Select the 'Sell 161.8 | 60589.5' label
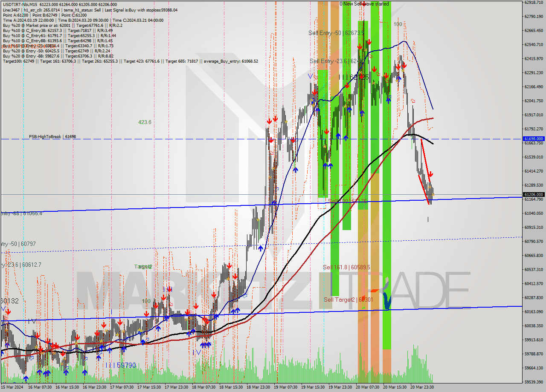The width and height of the screenshot is (546, 392). pyautogui.click(x=346, y=267)
